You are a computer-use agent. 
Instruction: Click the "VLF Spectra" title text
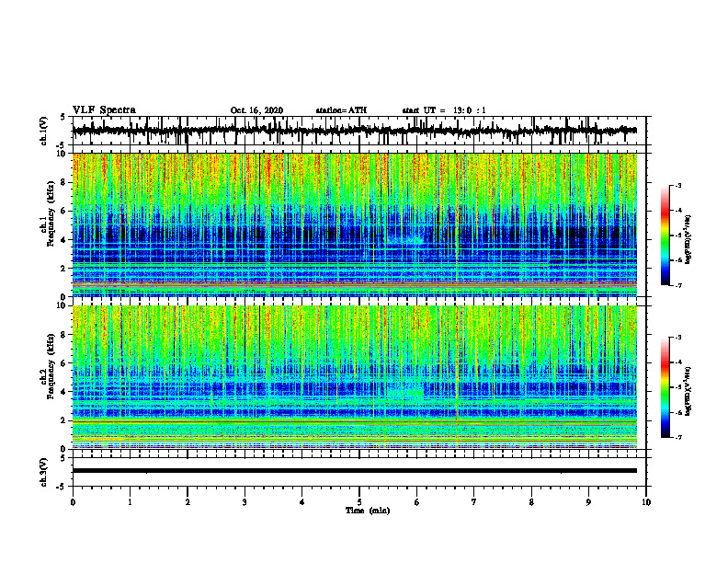[104, 110]
